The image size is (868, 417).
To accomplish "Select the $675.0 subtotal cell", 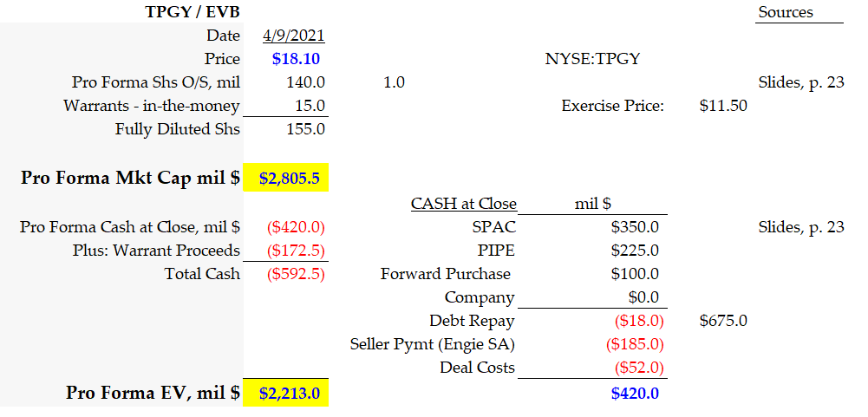I will (x=722, y=321).
